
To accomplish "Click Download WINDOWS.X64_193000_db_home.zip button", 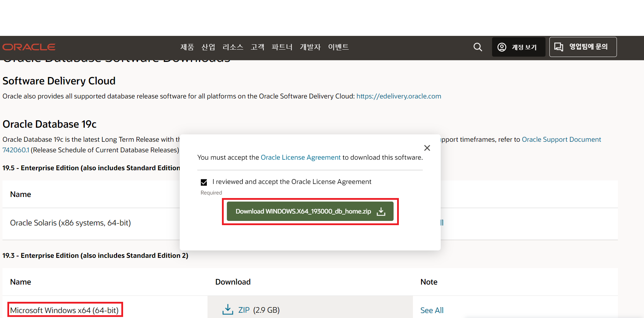I will [x=310, y=211].
